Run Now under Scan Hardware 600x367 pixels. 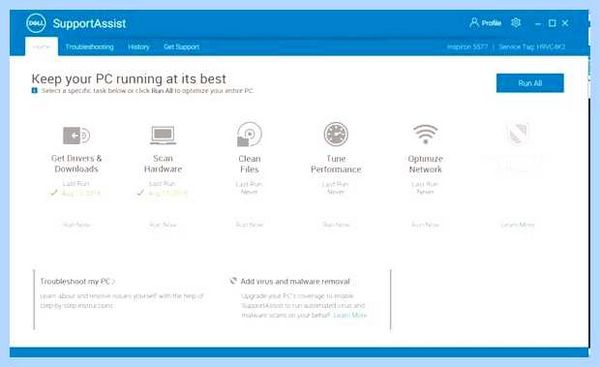click(x=163, y=225)
